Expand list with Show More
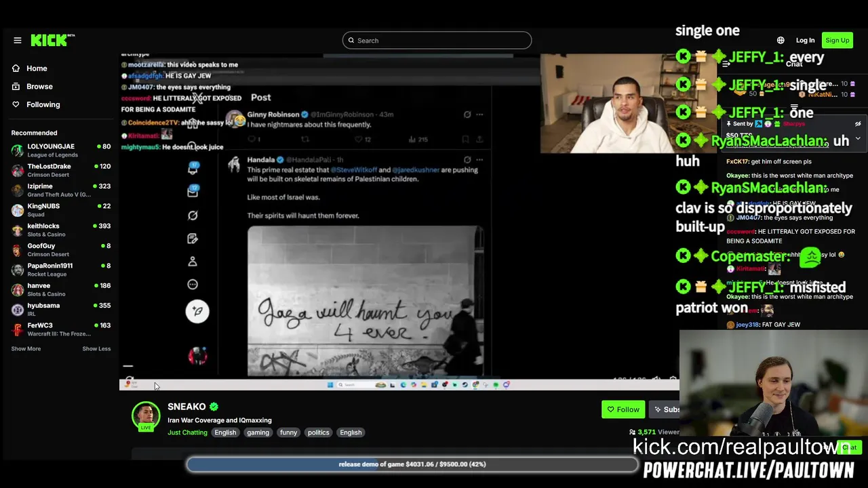This screenshot has width=868, height=488. coord(26,348)
